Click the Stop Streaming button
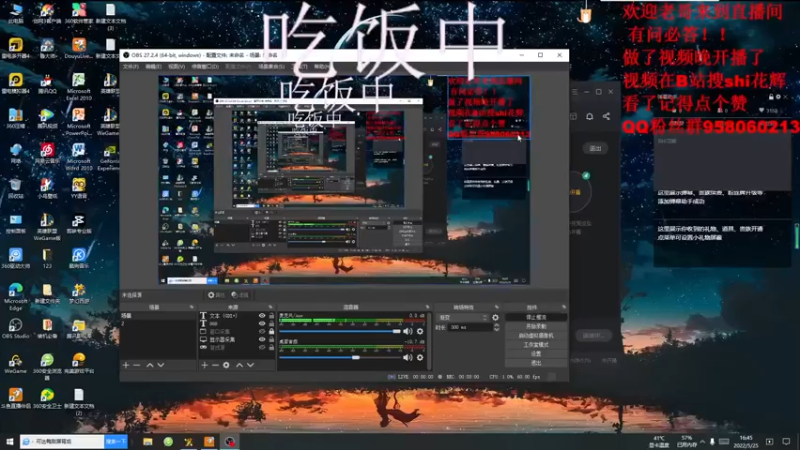The width and height of the screenshot is (800, 450). [x=536, y=317]
